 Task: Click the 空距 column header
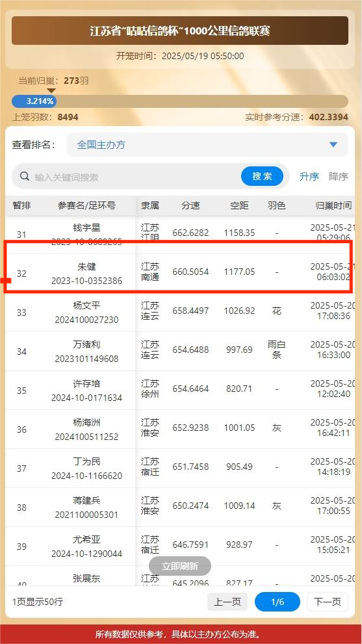coord(239,205)
